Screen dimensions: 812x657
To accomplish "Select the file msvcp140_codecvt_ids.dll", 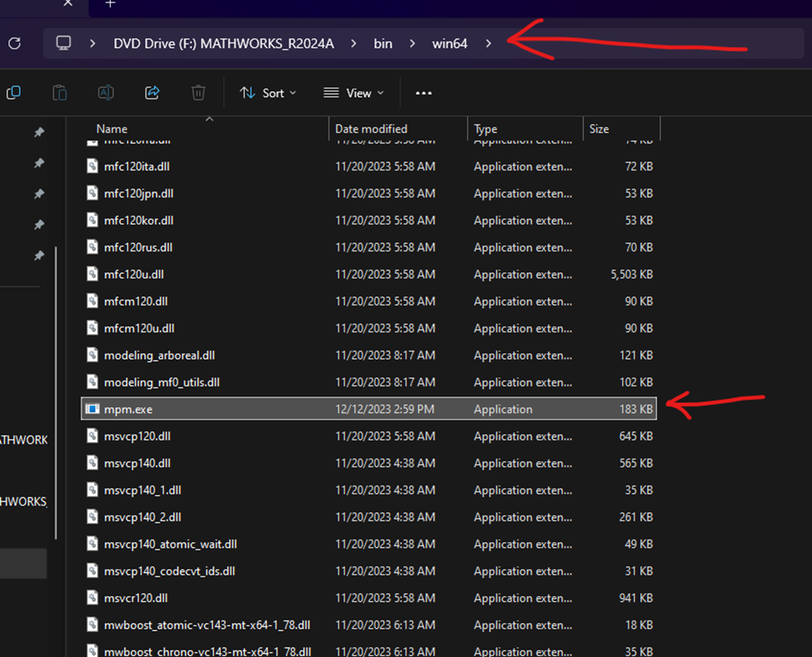I will tap(169, 571).
